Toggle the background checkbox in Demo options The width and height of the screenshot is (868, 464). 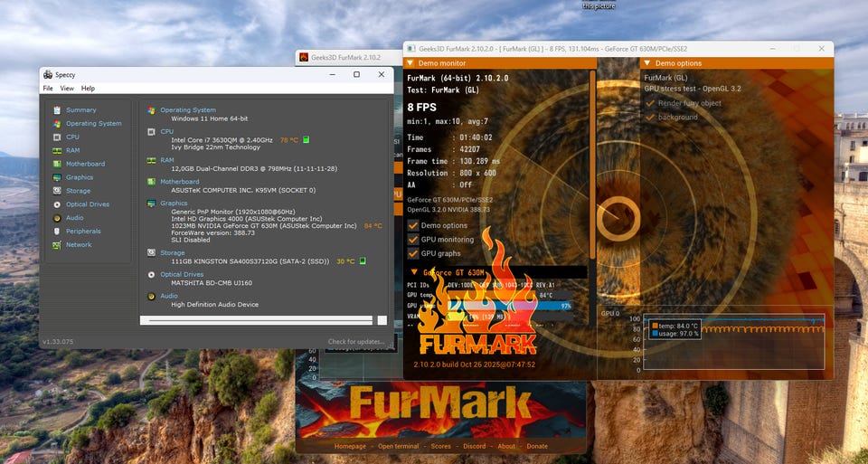click(x=649, y=118)
